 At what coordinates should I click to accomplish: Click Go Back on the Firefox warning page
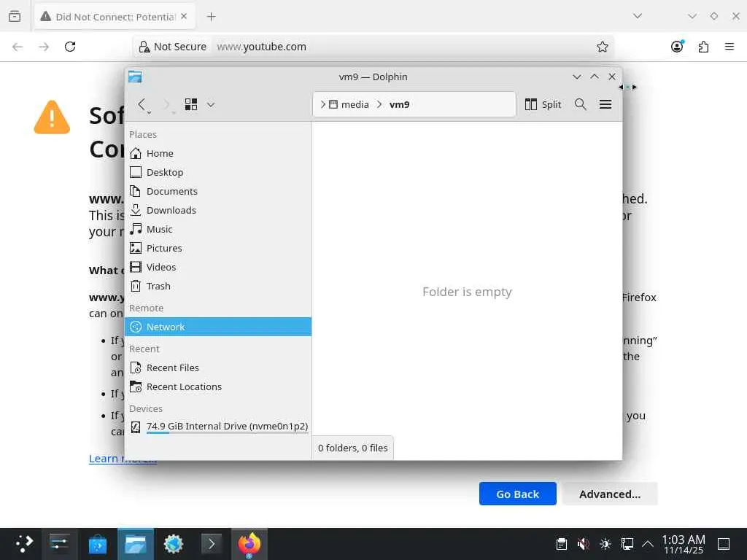click(518, 494)
